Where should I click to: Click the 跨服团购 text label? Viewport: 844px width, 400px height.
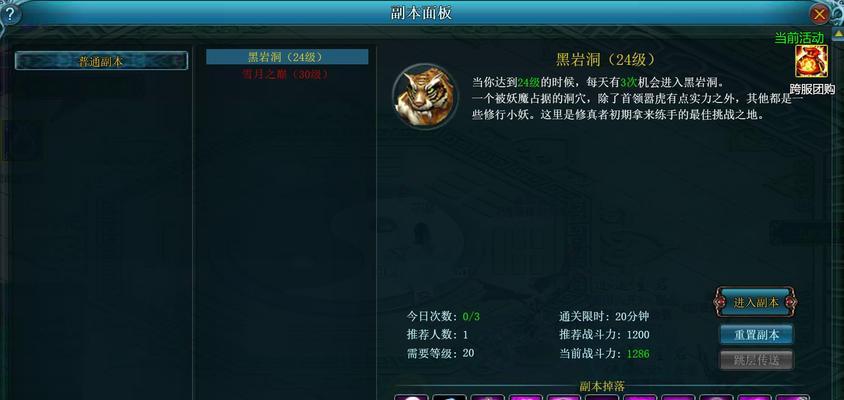coord(812,88)
